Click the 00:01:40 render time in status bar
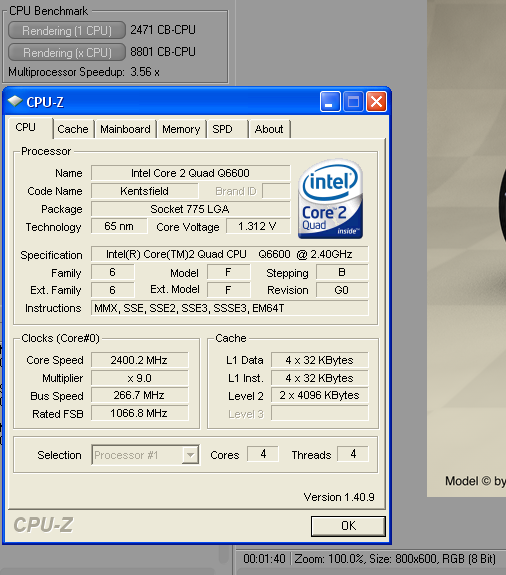This screenshot has height=575, width=506. pos(264,559)
